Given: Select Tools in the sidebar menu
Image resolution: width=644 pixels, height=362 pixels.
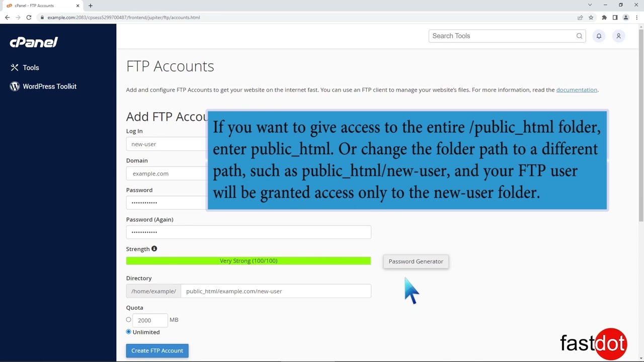Looking at the screenshot, I should coord(31,67).
